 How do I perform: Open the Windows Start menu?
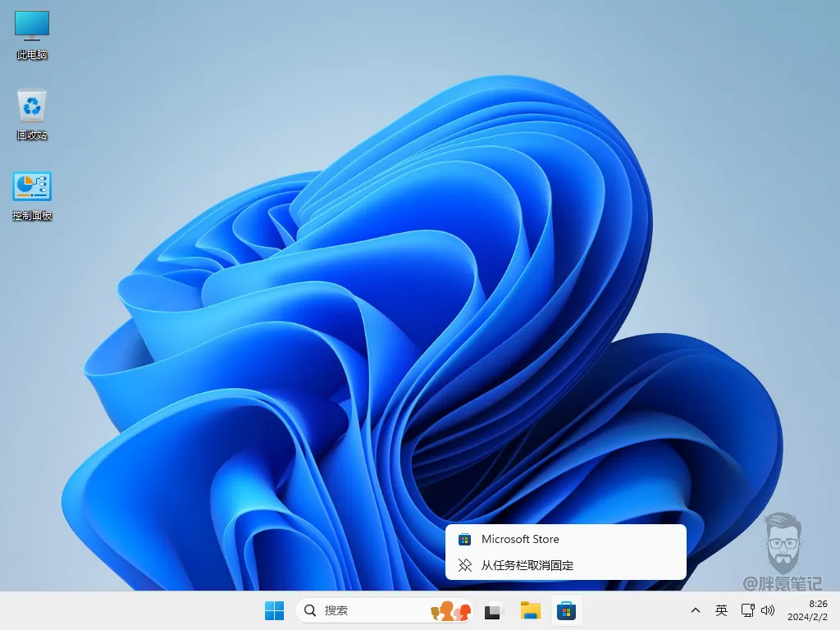pyautogui.click(x=274, y=610)
